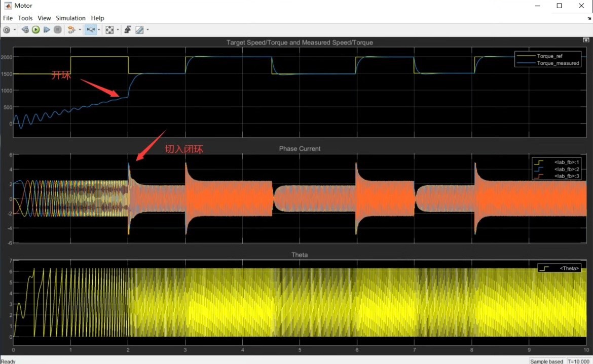Click the MATLAB icon in title bar

click(8, 6)
